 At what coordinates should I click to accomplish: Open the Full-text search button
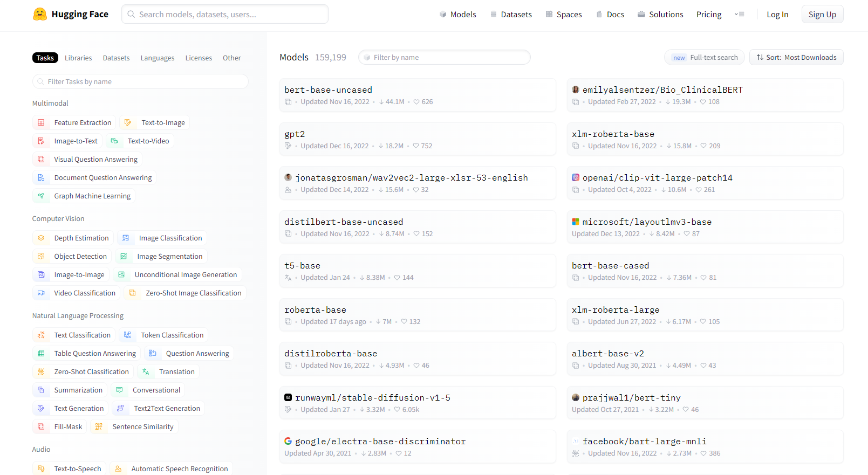coord(705,58)
